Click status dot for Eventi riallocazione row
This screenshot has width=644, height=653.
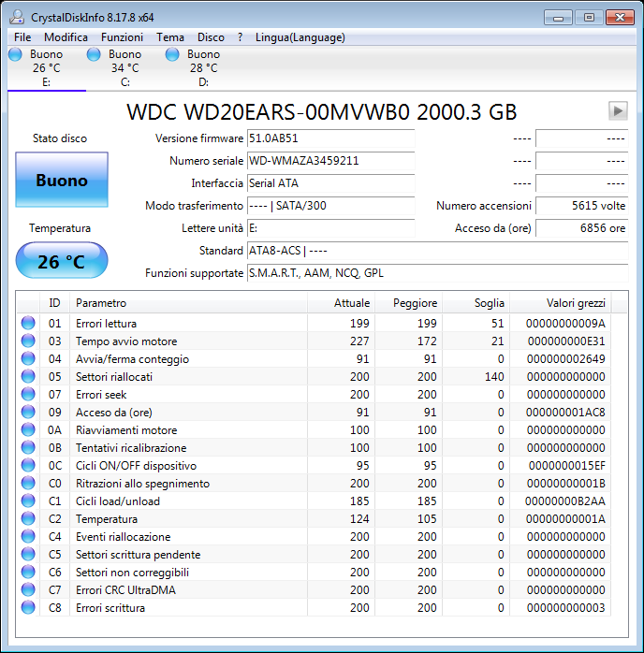(28, 536)
